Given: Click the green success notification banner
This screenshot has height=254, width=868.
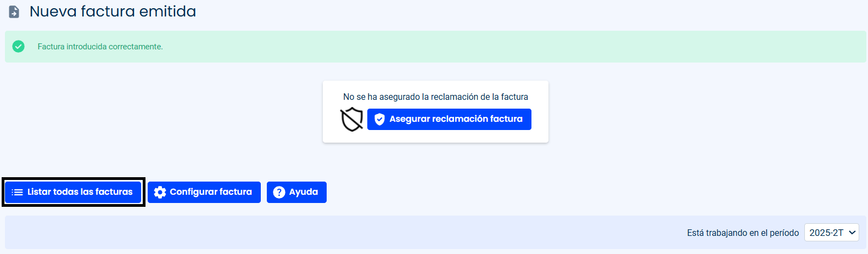Looking at the screenshot, I should (435, 47).
